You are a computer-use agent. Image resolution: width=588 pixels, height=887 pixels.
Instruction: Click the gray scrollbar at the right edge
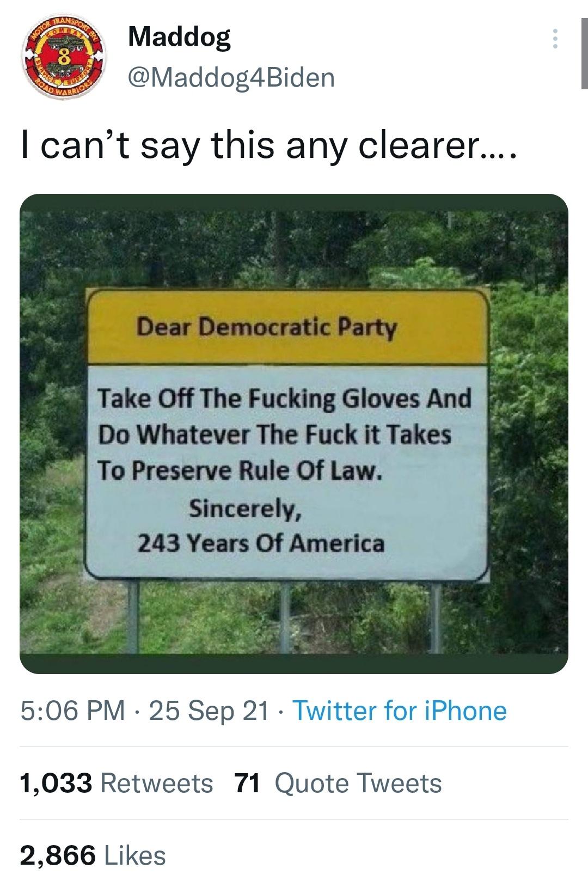584,53
